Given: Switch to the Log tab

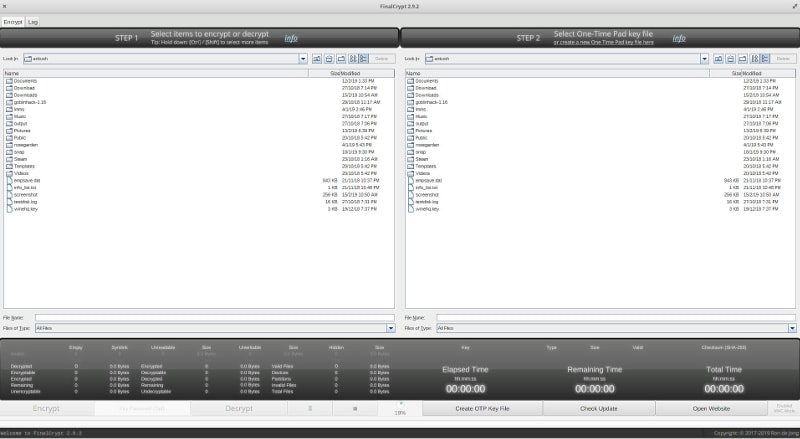Looking at the screenshot, I should coord(33,21).
